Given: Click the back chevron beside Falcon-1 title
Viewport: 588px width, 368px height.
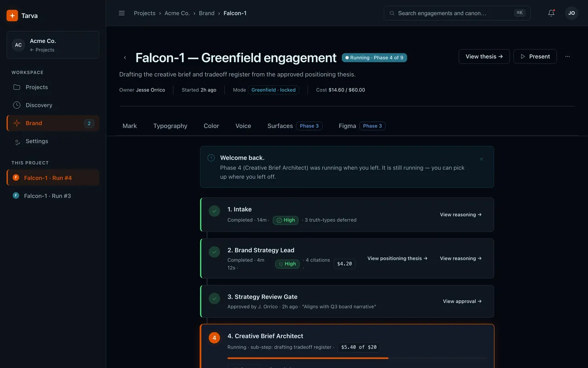Looking at the screenshot, I should pos(125,57).
